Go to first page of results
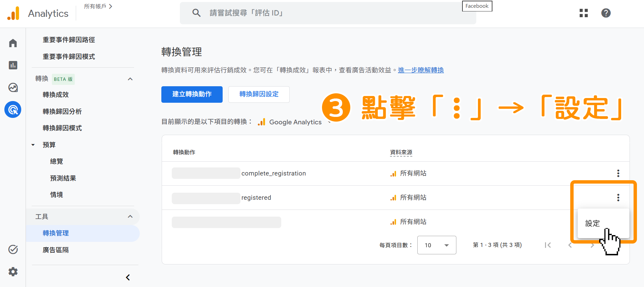 click(548, 245)
